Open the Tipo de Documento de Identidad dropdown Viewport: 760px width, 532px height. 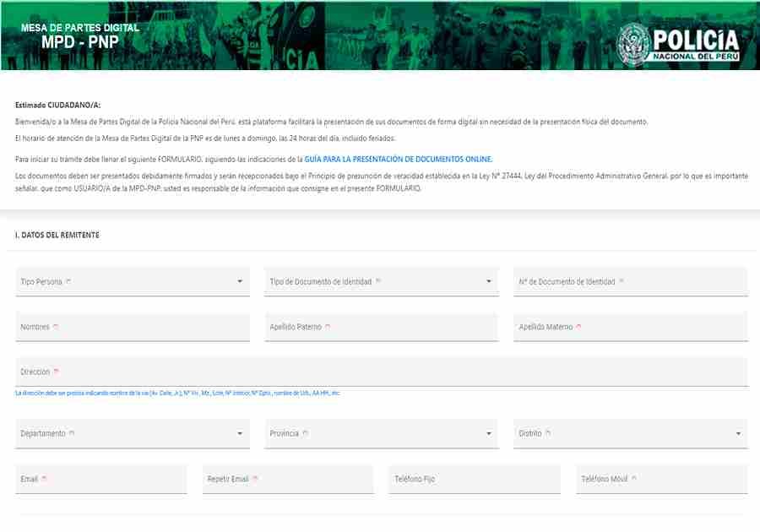click(x=381, y=282)
